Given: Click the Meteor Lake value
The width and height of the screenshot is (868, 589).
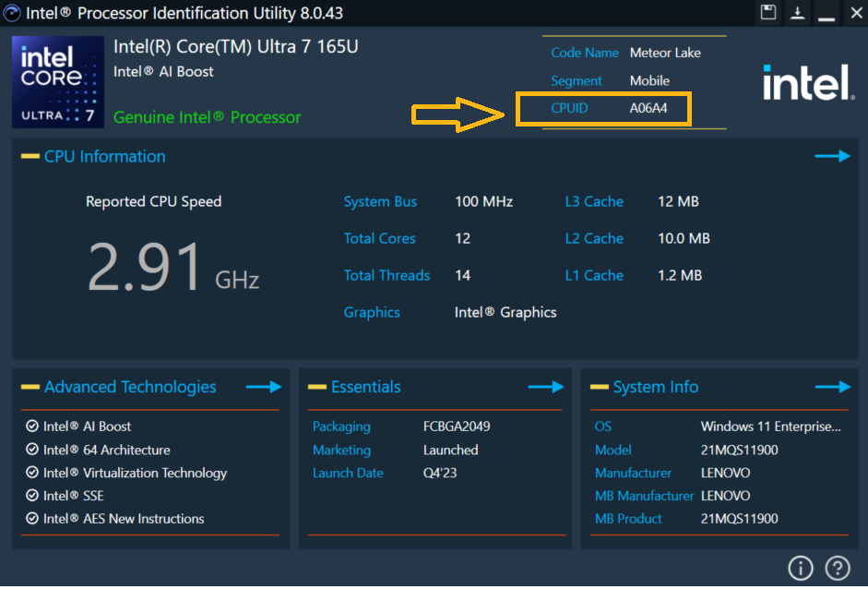Looking at the screenshot, I should 665,53.
